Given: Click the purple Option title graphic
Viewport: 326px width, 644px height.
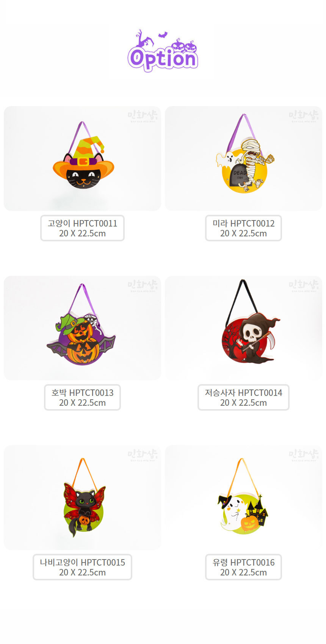Looking at the screenshot, I should point(163,51).
